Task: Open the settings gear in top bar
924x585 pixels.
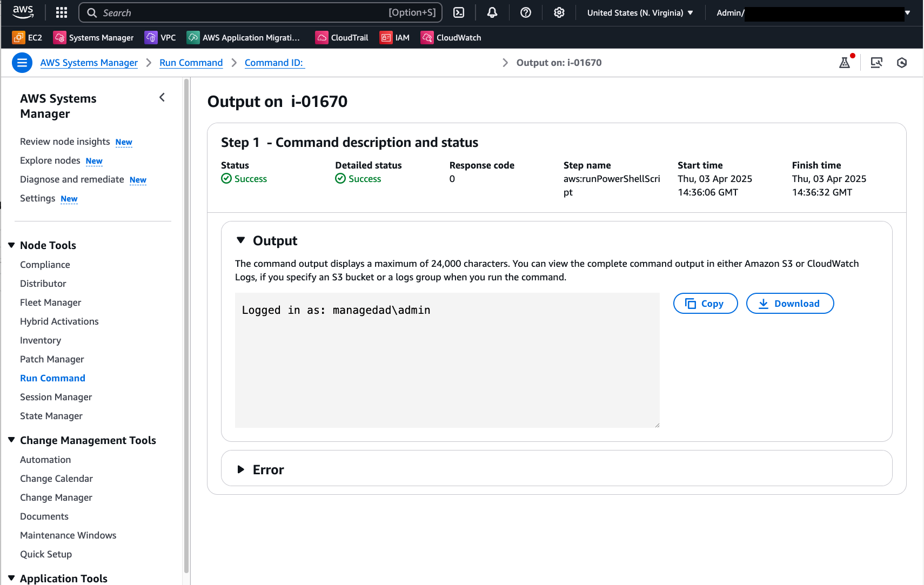Action: (559, 12)
